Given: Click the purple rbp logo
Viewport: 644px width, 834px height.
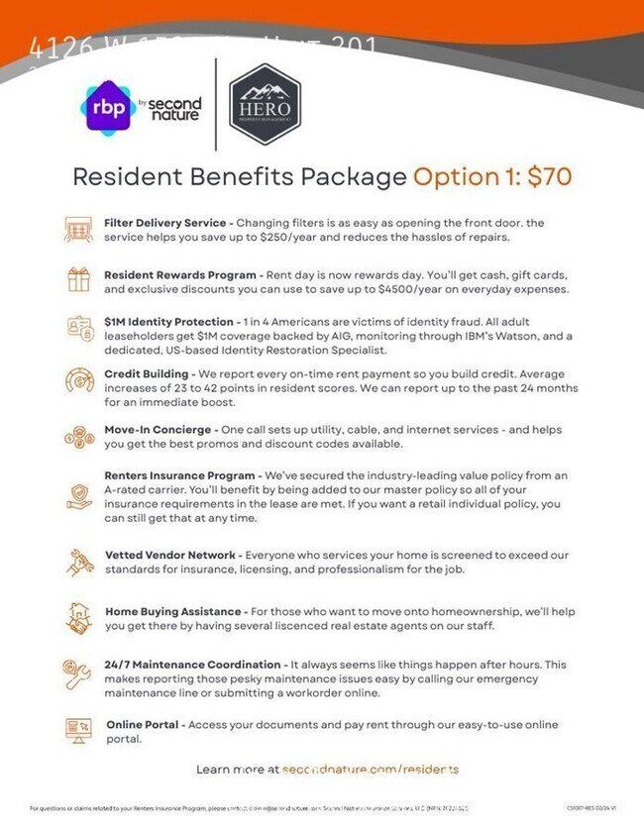Looking at the screenshot, I should click(x=108, y=108).
